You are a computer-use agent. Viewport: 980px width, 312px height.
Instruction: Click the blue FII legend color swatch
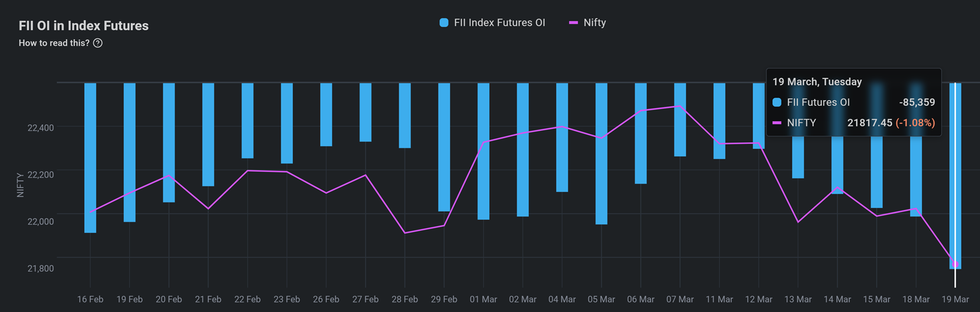(x=444, y=23)
